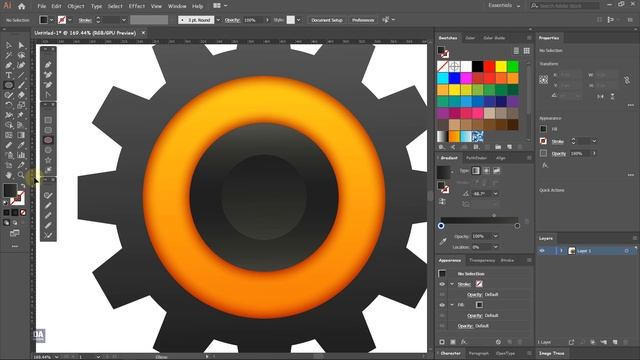This screenshot has width=640, height=360.
Task: Select the Direct Selection tool
Action: [21, 45]
